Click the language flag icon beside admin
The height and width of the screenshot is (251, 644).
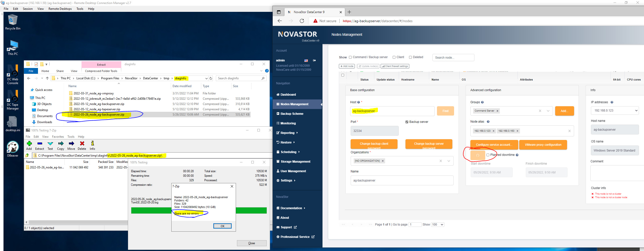point(306,60)
